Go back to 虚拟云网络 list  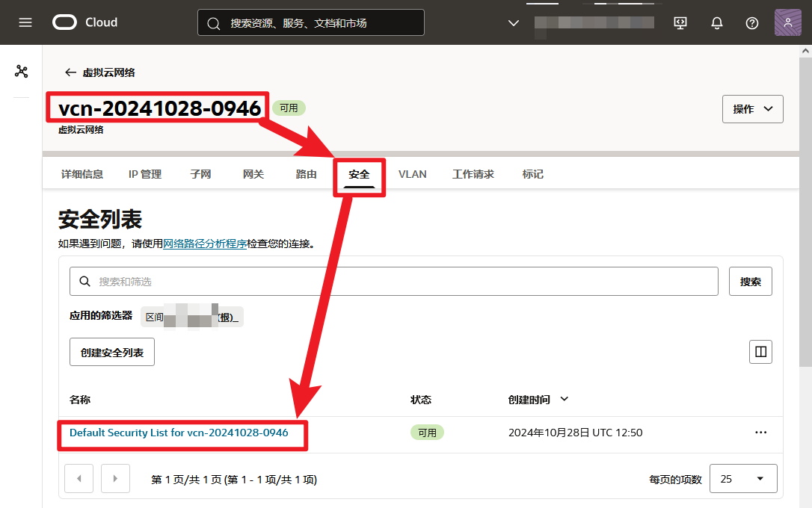100,72
